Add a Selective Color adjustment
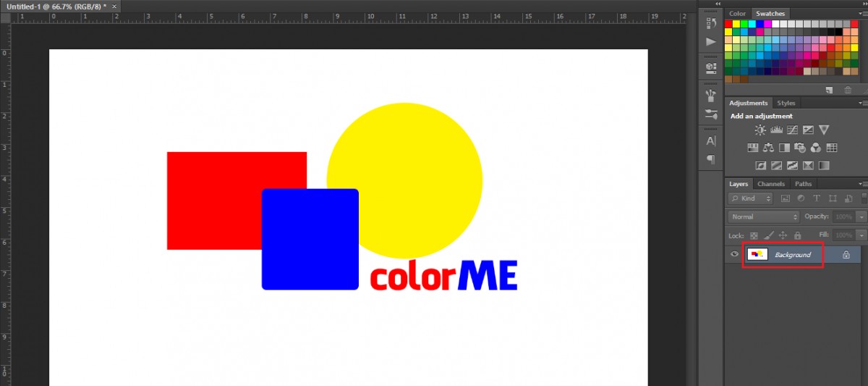 pos(808,166)
